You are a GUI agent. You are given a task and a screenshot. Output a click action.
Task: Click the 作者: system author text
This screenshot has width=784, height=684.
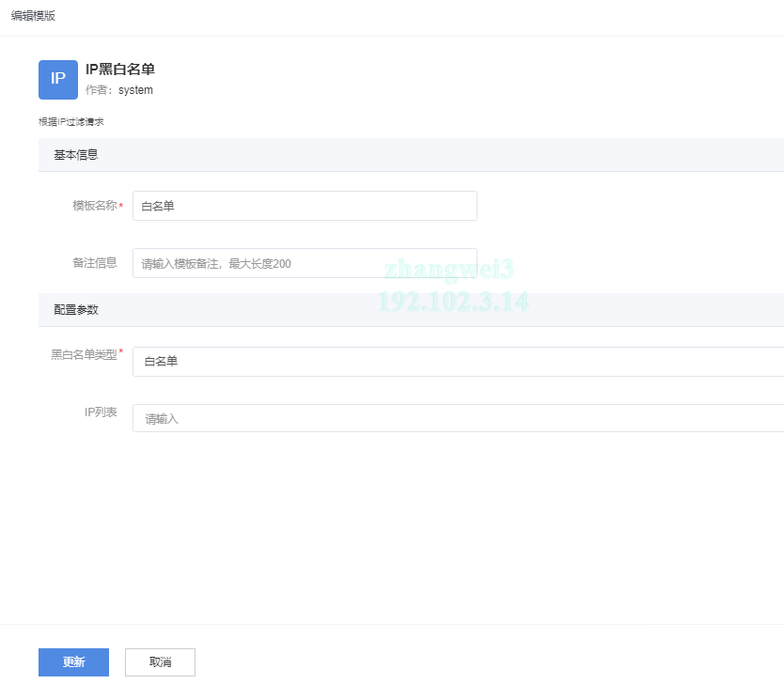pos(118,90)
